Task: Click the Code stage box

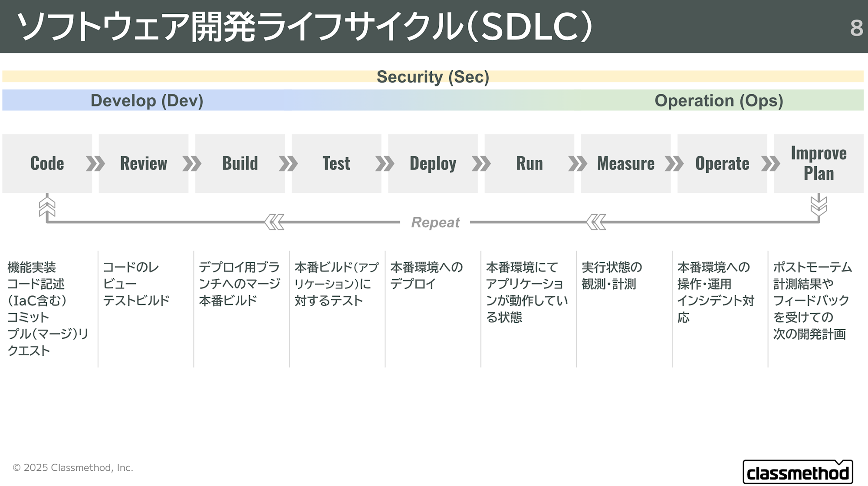Action: pyautogui.click(x=47, y=163)
